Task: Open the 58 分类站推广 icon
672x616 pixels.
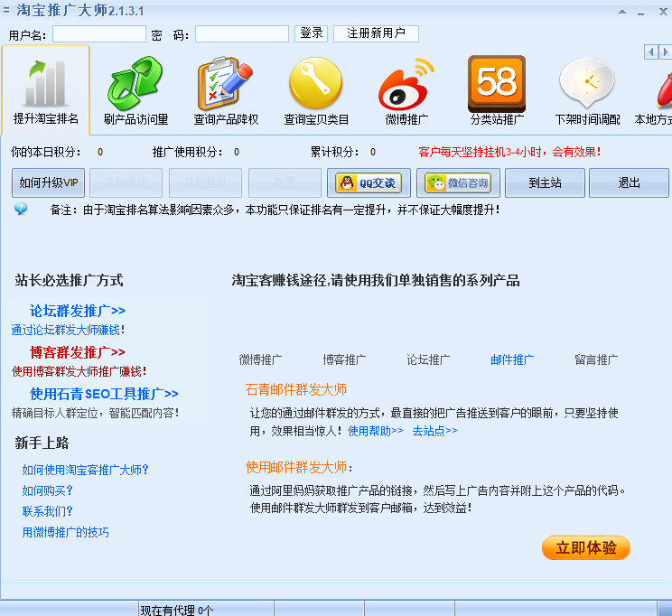Action: (497, 83)
